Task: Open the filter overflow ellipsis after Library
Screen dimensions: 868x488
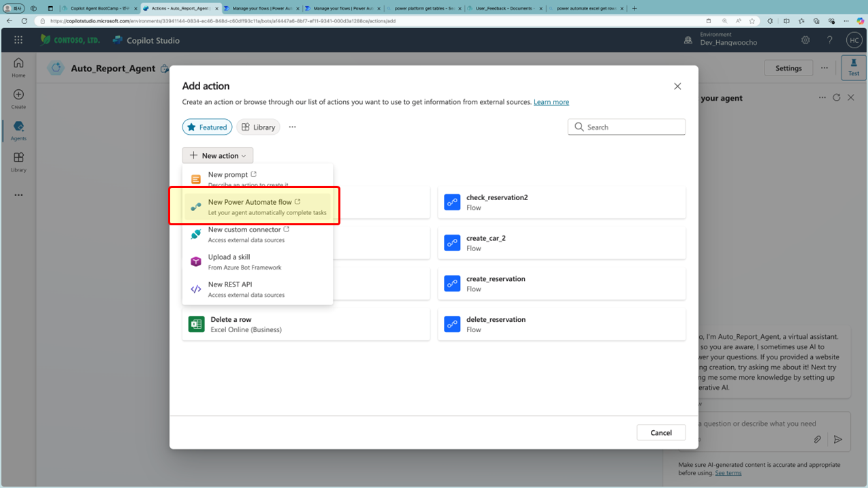Action: 292,127
